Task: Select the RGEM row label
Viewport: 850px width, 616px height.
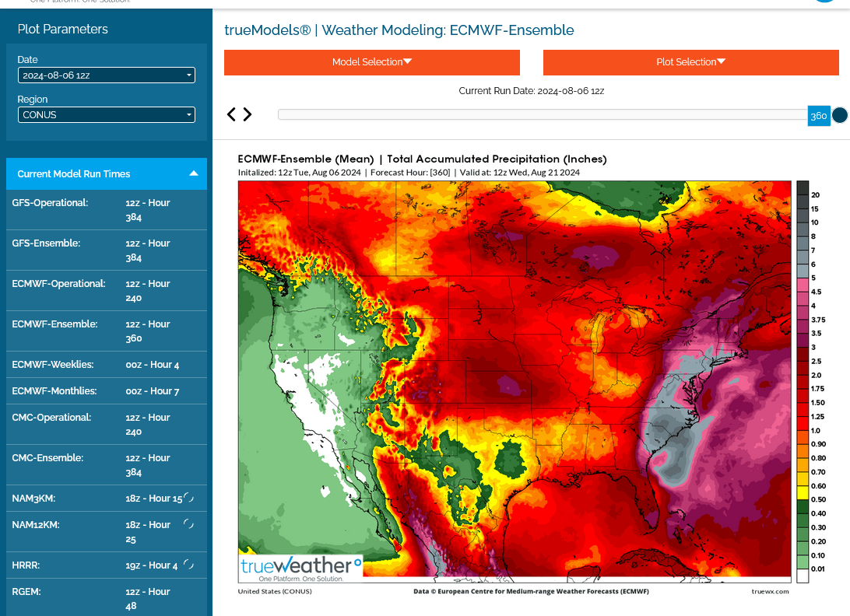Action: tap(26, 592)
